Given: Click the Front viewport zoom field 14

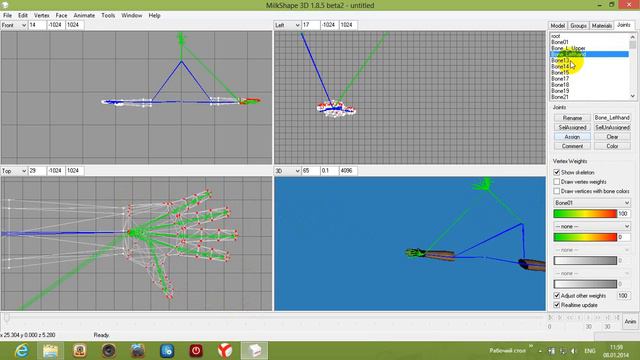Looking at the screenshot, I should 37,25.
